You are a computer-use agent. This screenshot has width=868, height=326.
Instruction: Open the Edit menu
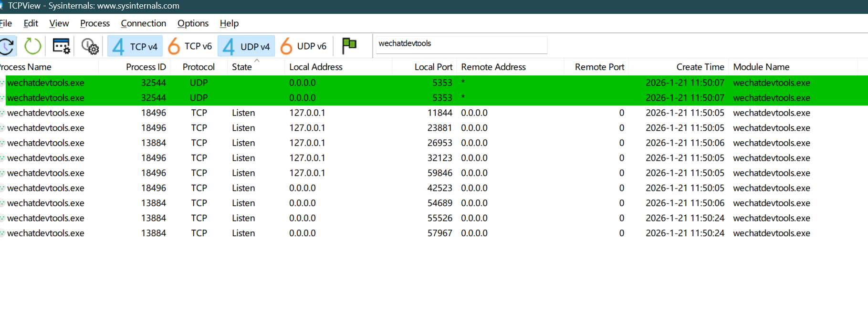pyautogui.click(x=31, y=23)
